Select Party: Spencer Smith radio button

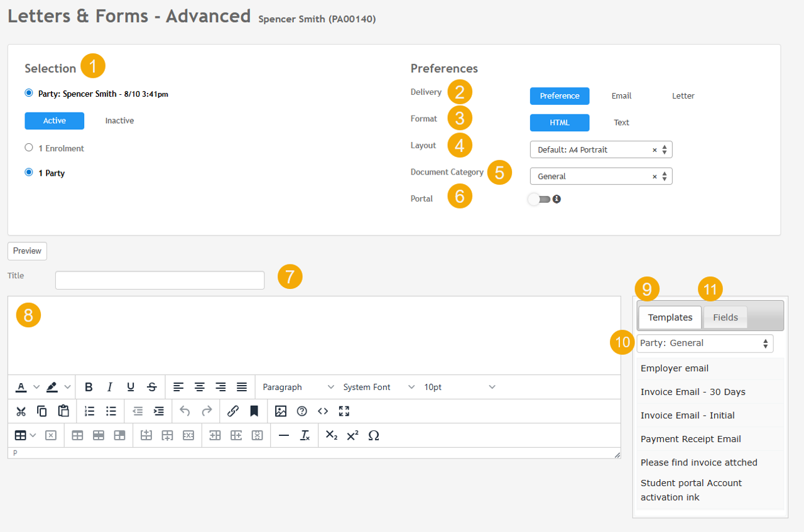(x=29, y=93)
